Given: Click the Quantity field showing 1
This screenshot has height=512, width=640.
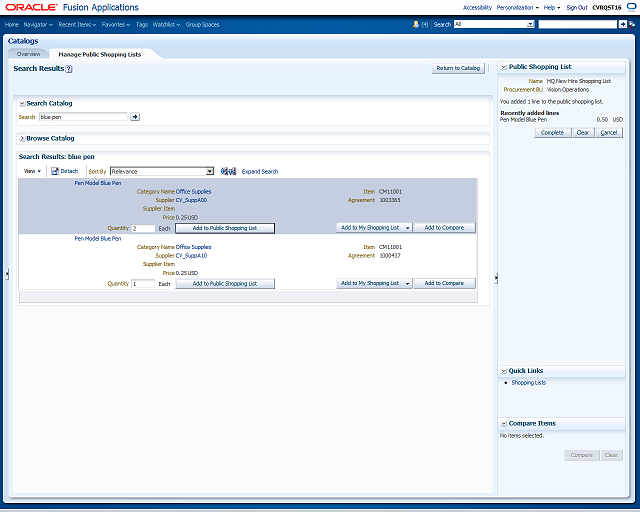Looking at the screenshot, I should coord(143,284).
